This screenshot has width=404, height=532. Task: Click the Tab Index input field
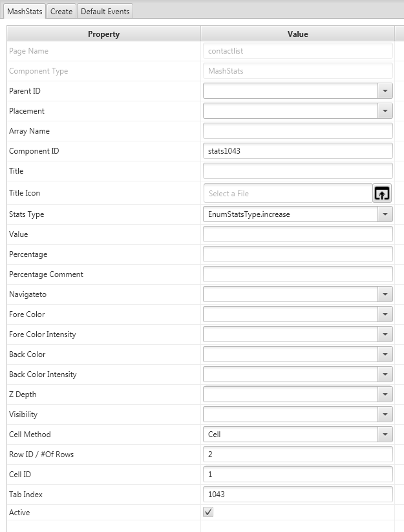297,495
